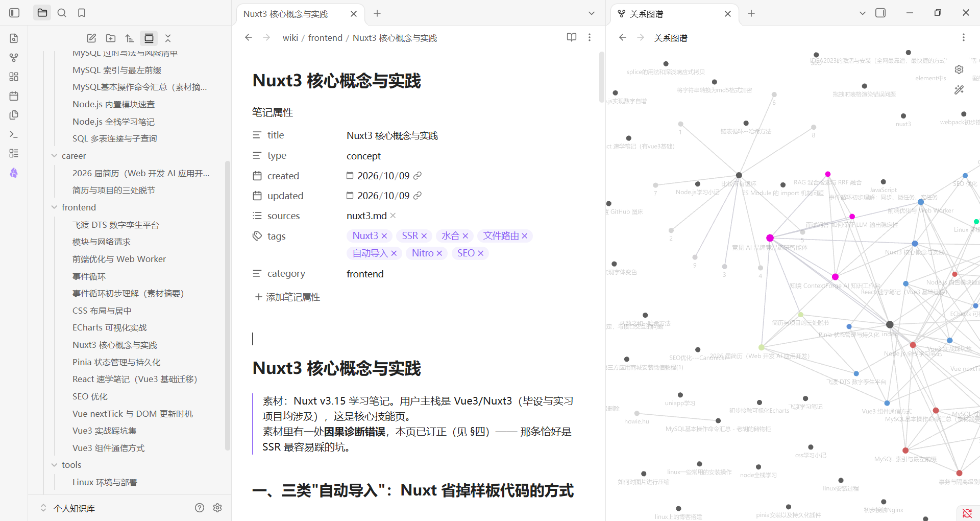
Task: Remove the Nitro tag
Action: pos(439,253)
